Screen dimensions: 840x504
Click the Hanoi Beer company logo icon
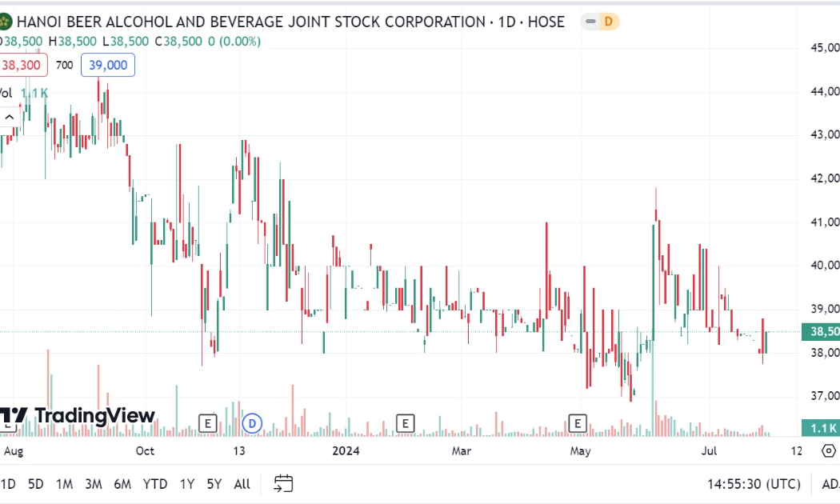(4, 22)
